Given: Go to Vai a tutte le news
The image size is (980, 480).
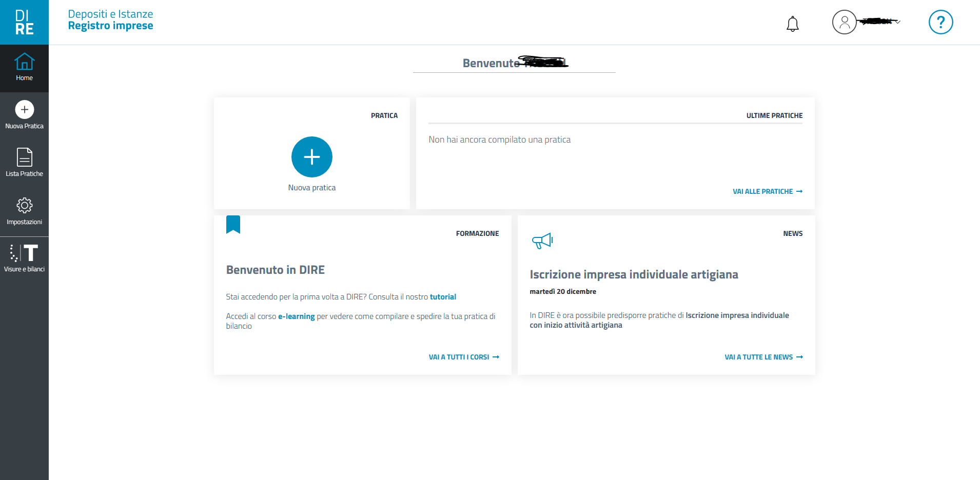Looking at the screenshot, I should click(x=763, y=357).
